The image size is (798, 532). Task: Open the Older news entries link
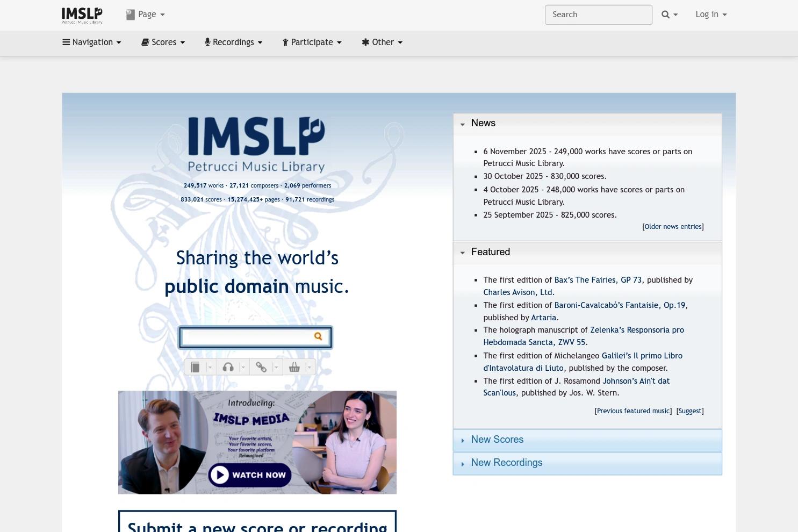[673, 227]
